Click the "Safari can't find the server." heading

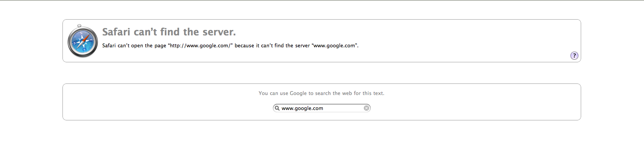[x=169, y=32]
